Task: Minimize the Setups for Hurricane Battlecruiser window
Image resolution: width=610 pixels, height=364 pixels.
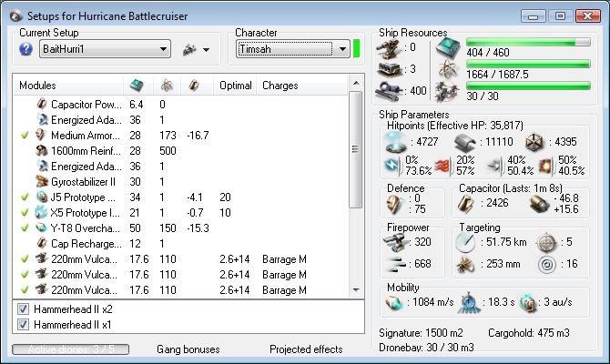Action: [x=533, y=16]
